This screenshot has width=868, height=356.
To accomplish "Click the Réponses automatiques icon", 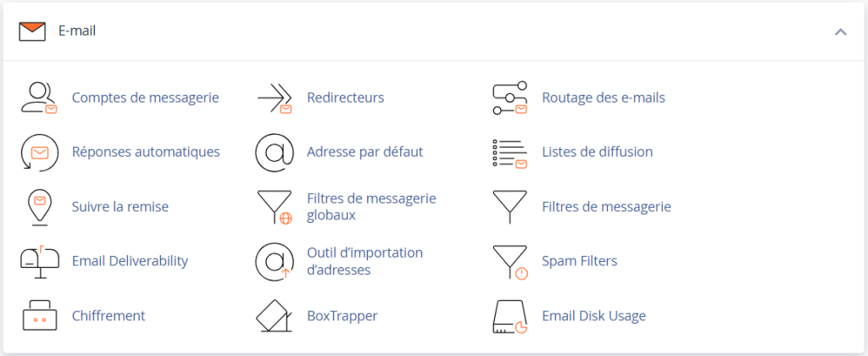I will click(x=38, y=153).
